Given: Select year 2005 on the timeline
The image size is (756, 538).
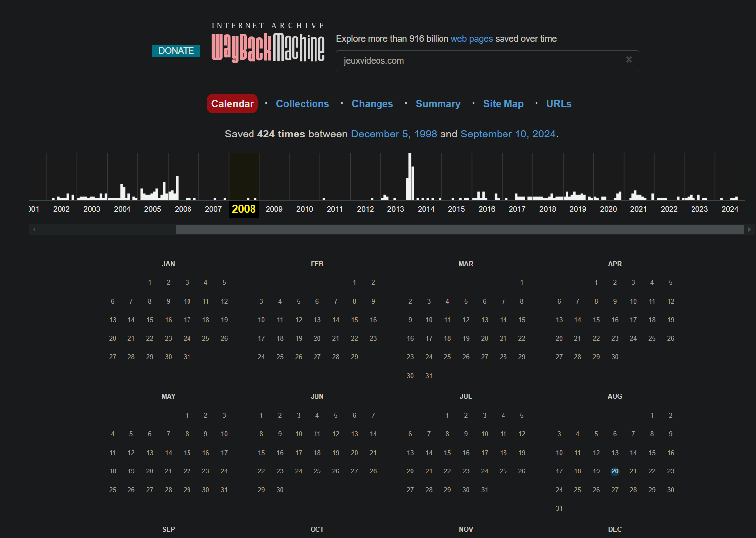Looking at the screenshot, I should pyautogui.click(x=153, y=209).
